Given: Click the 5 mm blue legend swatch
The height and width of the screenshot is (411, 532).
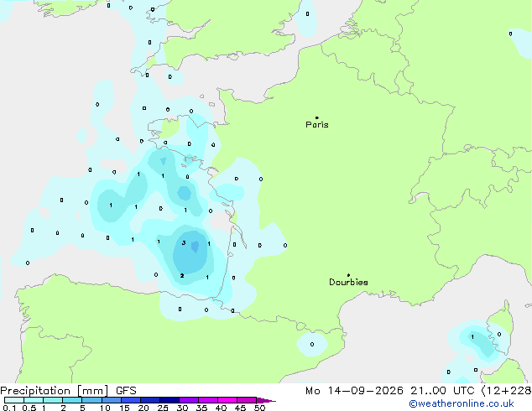Looking at the screenshot, I should (92, 400).
